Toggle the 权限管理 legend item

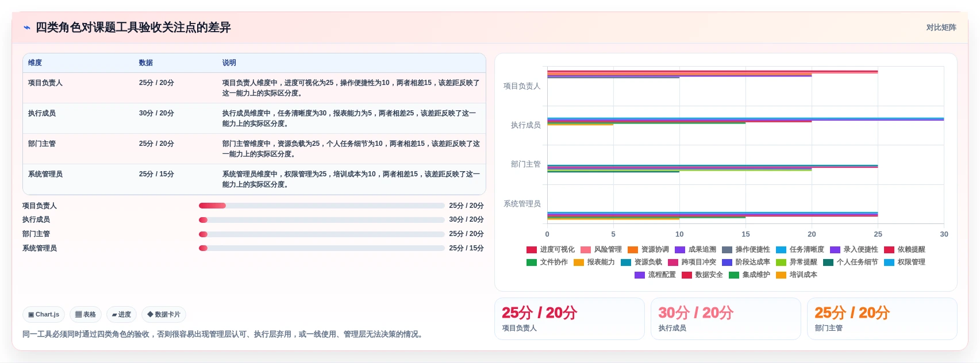coord(905,262)
